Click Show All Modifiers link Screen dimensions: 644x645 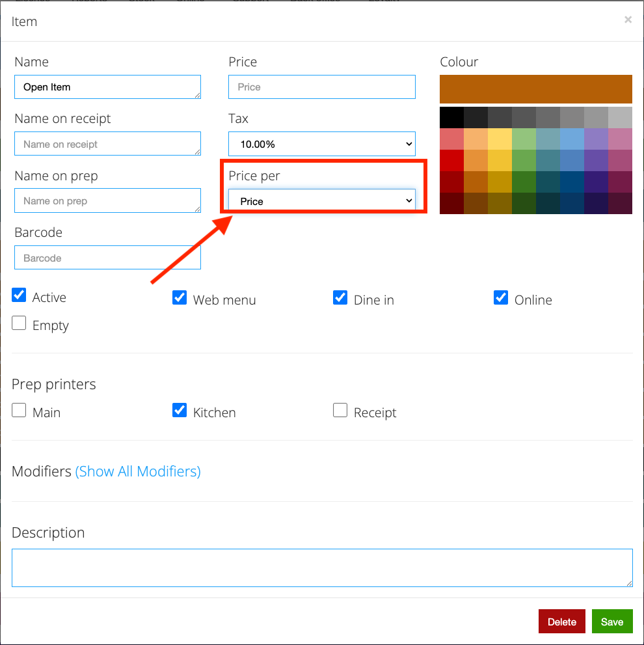tap(138, 471)
